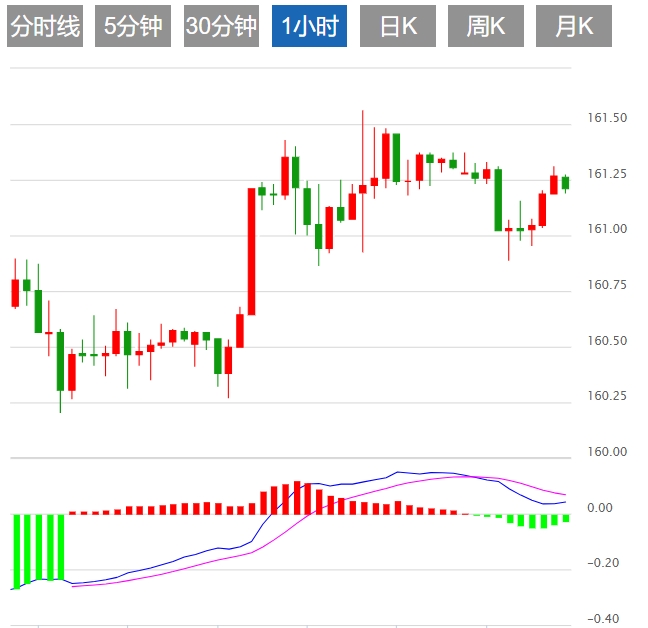Click the 160.75 price axis label

(x=607, y=285)
